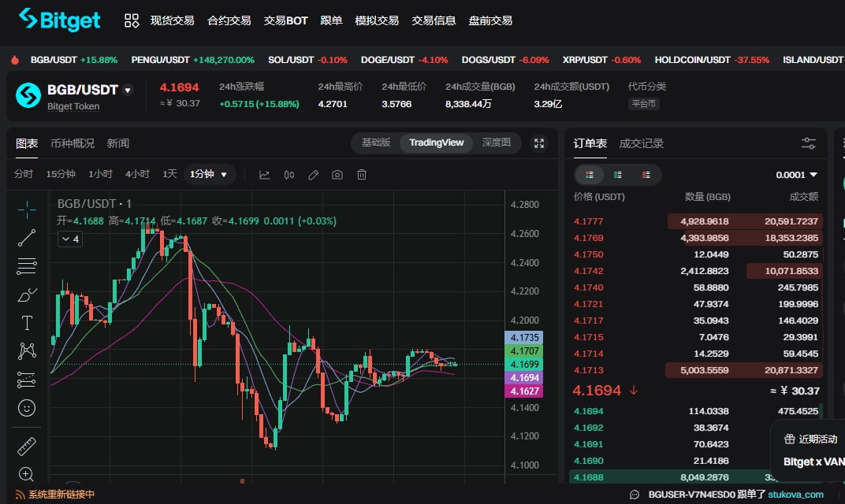Screen dimensions: 845x504
Task: Open the 合约交易 menu
Action: click(229, 20)
